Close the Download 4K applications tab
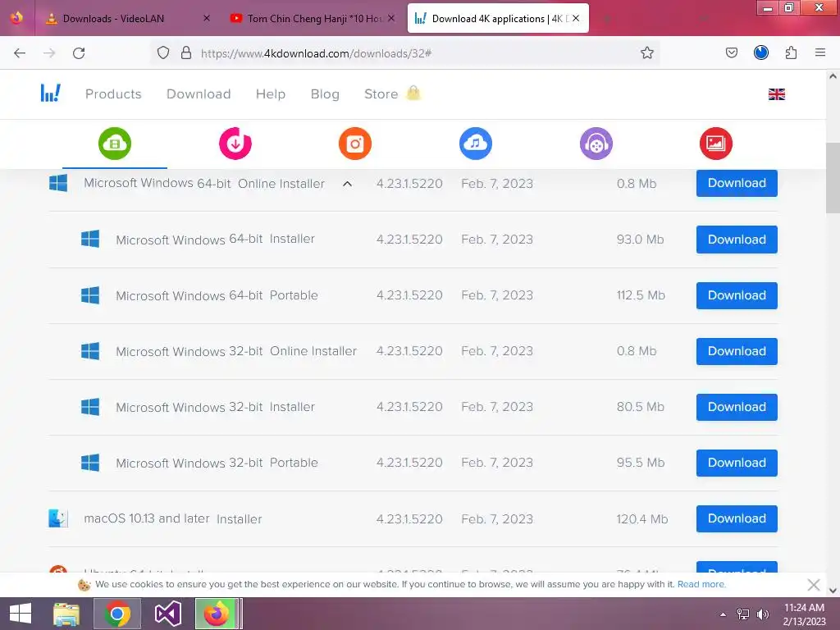Screen dimensions: 840x630 pyautogui.click(x=576, y=18)
